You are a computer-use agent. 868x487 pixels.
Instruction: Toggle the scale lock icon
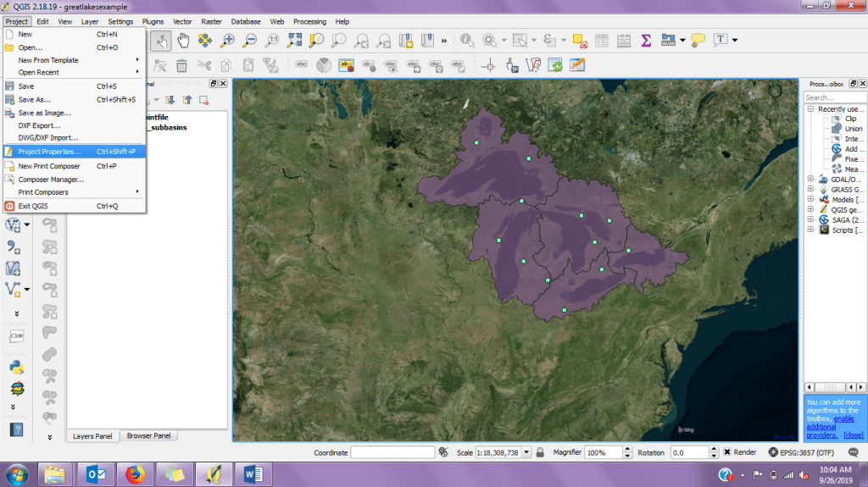pyautogui.click(x=539, y=452)
